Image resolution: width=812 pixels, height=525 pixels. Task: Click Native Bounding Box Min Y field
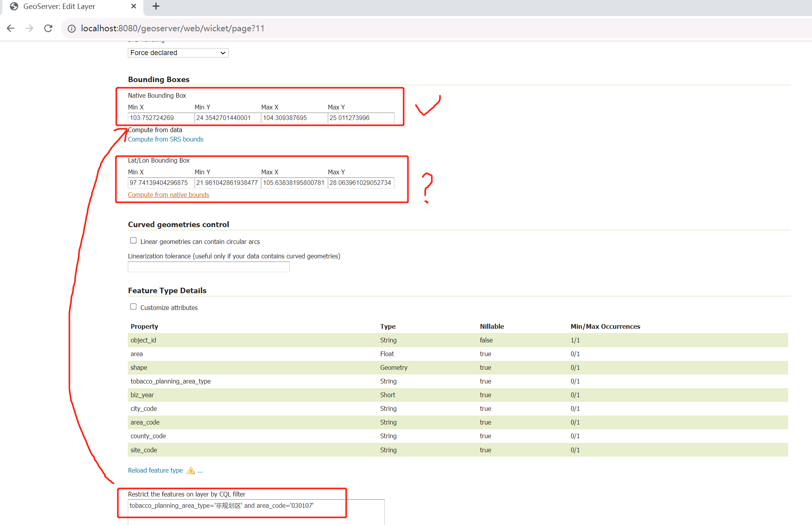pos(228,118)
